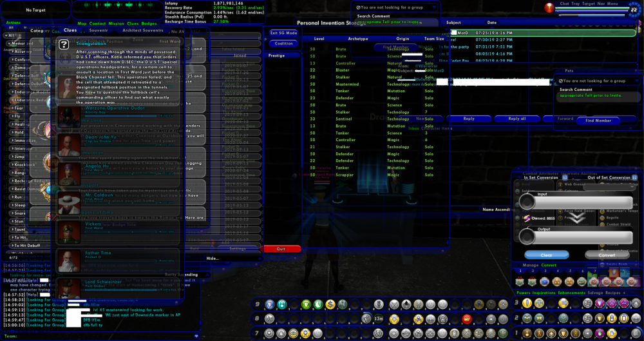Select Dean John Yu's contact portrait

(x=69, y=145)
